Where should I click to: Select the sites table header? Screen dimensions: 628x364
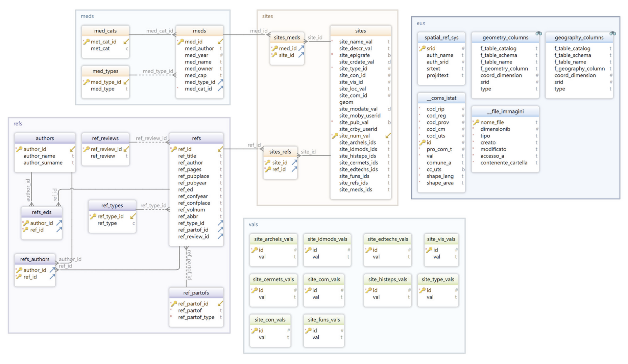click(360, 31)
